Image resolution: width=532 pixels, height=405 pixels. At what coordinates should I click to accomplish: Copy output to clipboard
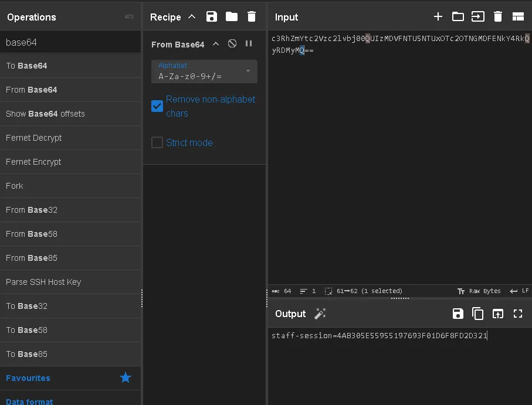(x=477, y=314)
